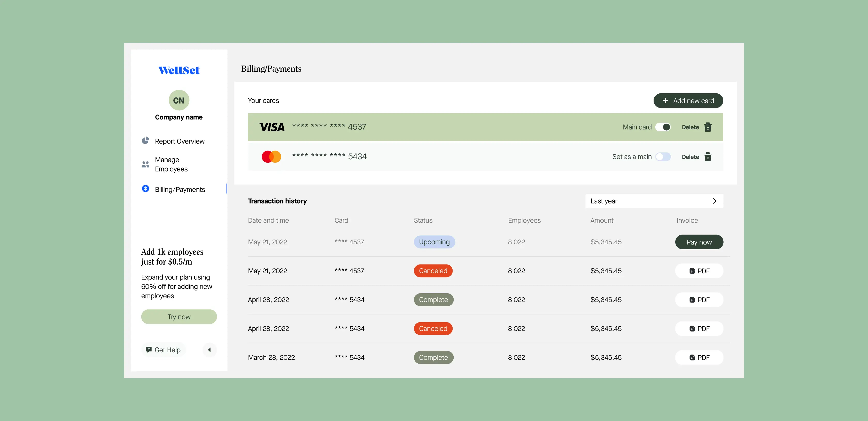
Task: Turn off the Main card toggle
Action: [663, 127]
